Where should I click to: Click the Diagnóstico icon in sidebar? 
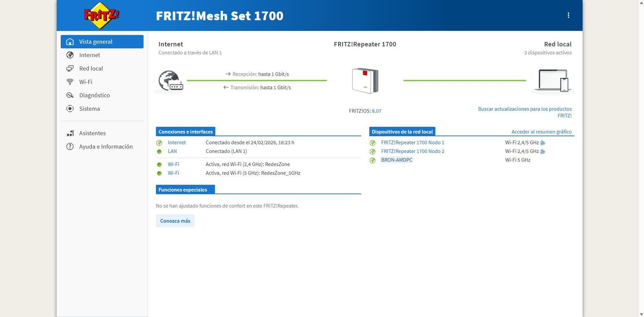pos(70,95)
